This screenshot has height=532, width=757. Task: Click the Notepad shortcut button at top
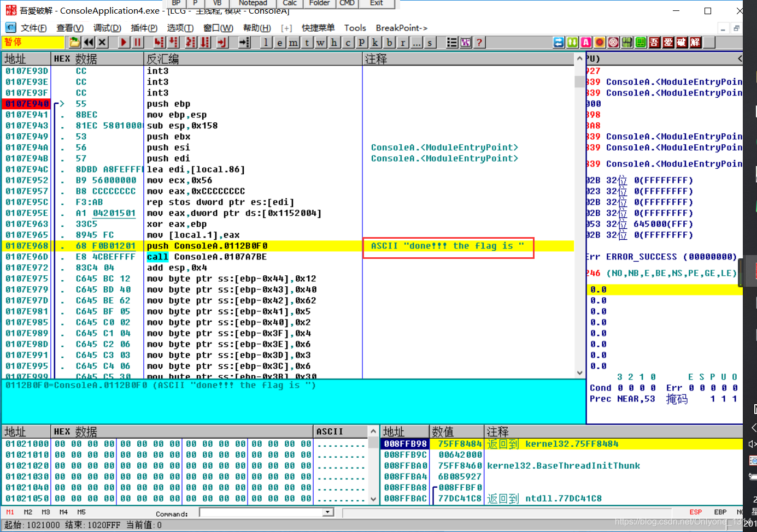(x=253, y=3)
